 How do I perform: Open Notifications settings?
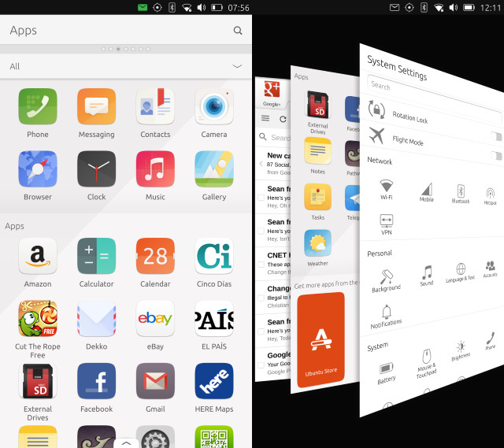click(x=386, y=317)
